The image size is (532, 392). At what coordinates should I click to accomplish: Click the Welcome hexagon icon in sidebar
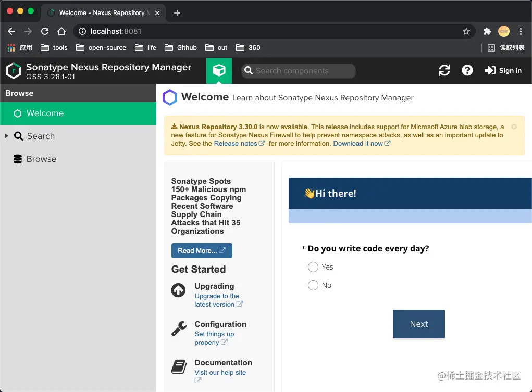(x=18, y=113)
